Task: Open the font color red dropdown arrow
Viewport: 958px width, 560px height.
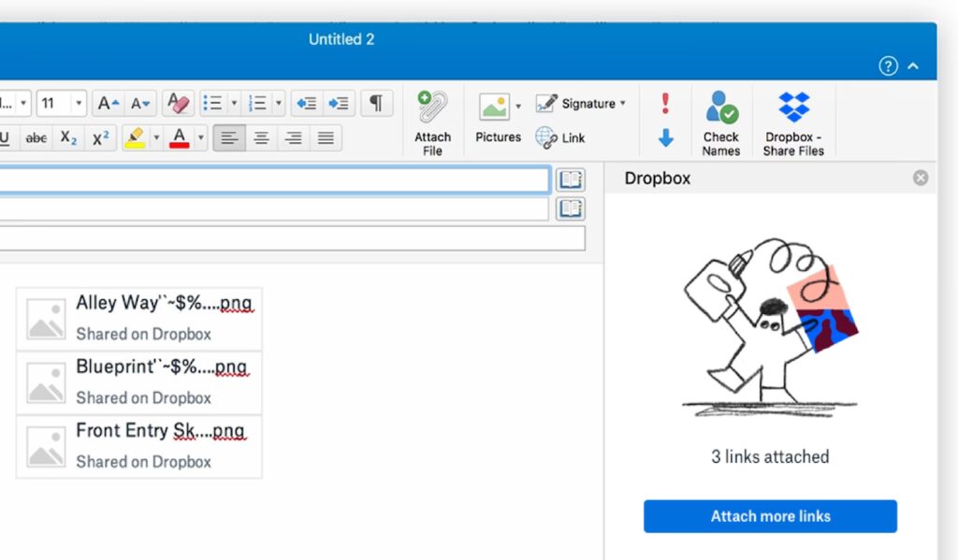Action: click(x=200, y=138)
